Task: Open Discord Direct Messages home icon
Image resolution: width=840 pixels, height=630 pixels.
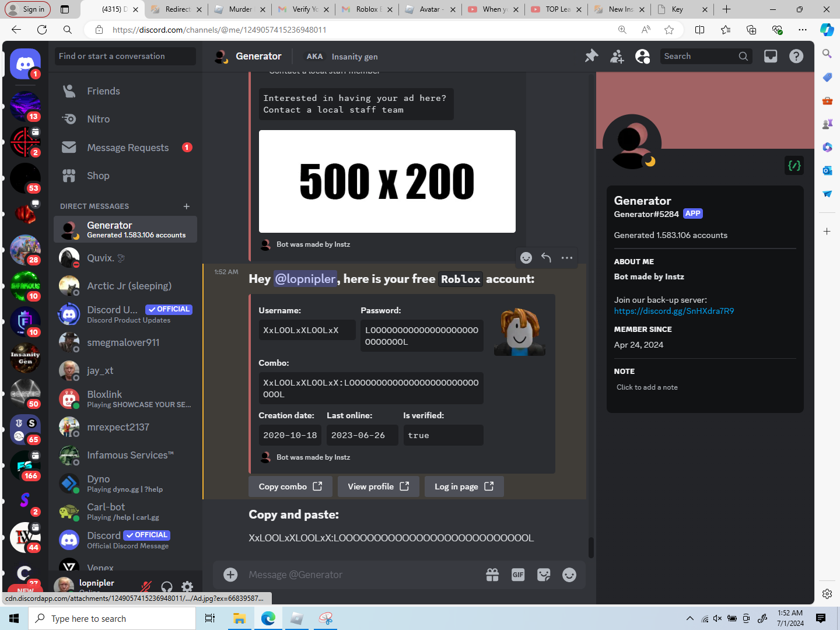Action: 25,64
